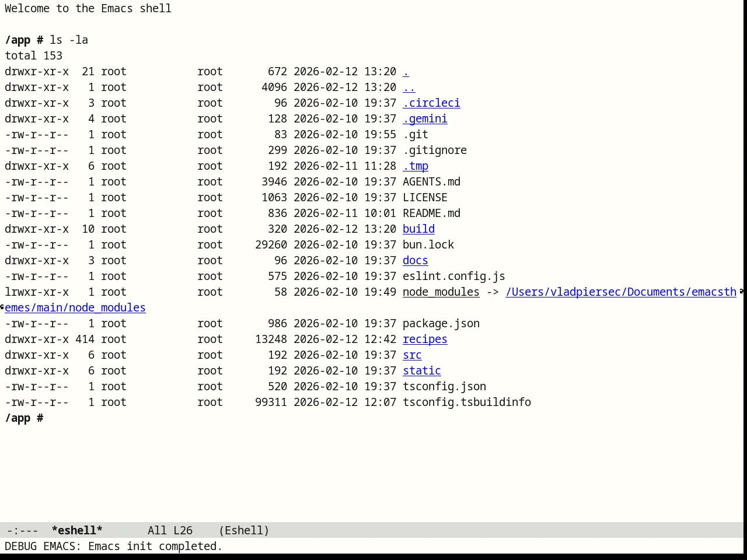747x560 pixels.
Task: Click the eslint.config.js file name
Action: tap(454, 276)
